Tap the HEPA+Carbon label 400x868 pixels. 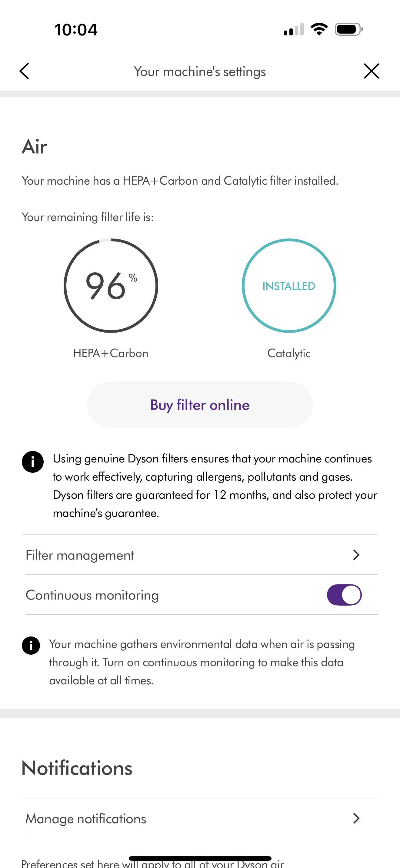pos(111,353)
